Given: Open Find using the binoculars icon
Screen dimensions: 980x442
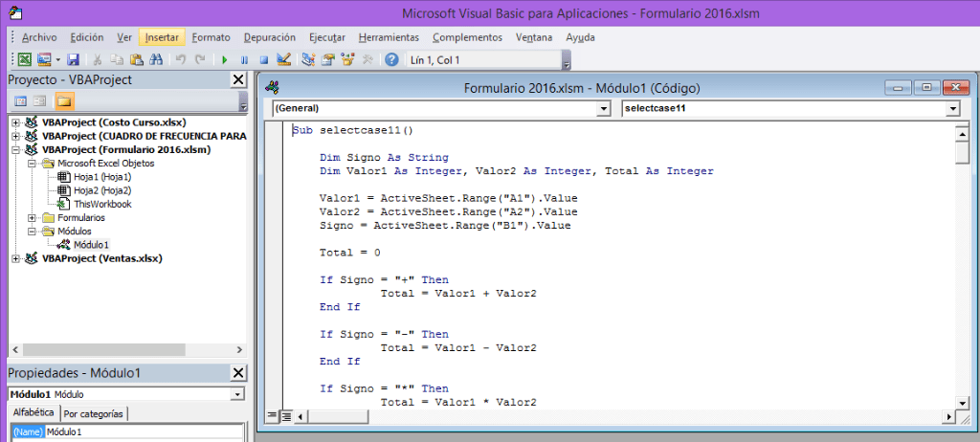Looking at the screenshot, I should pyautogui.click(x=156, y=60).
